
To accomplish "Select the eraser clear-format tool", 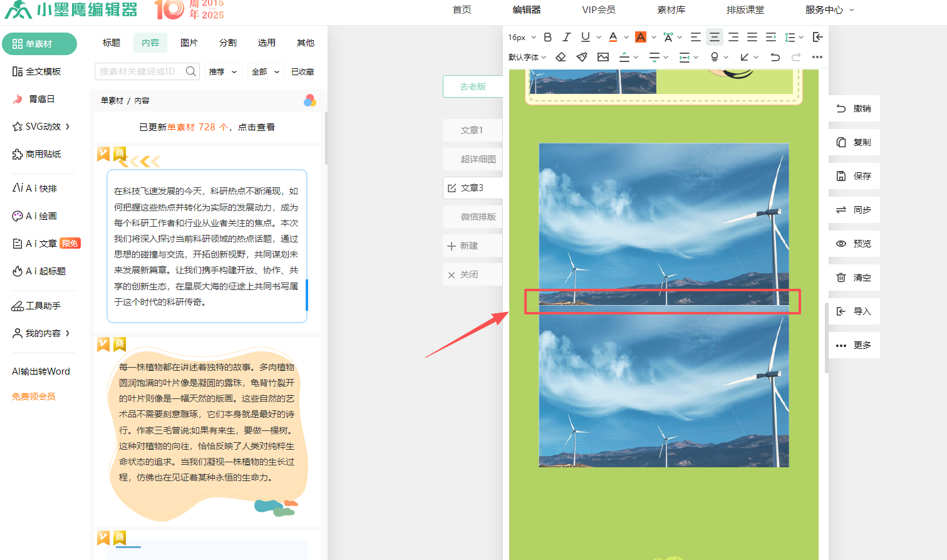I will [x=561, y=57].
